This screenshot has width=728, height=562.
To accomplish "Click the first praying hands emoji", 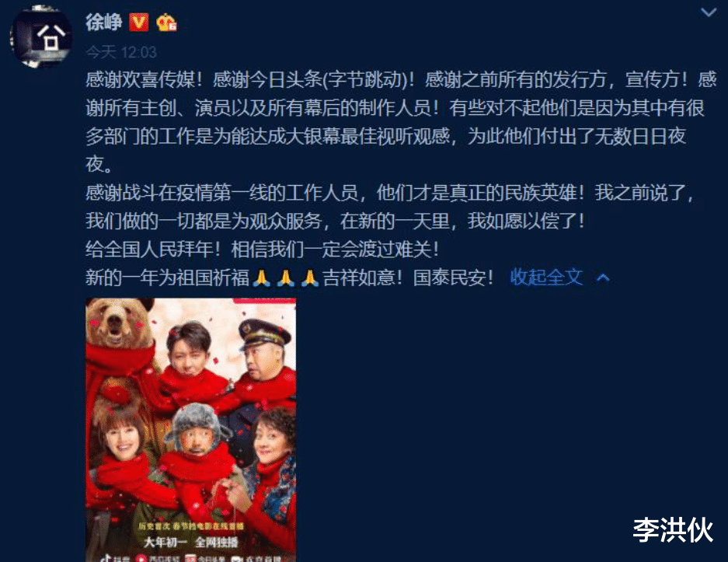I will tap(261, 278).
